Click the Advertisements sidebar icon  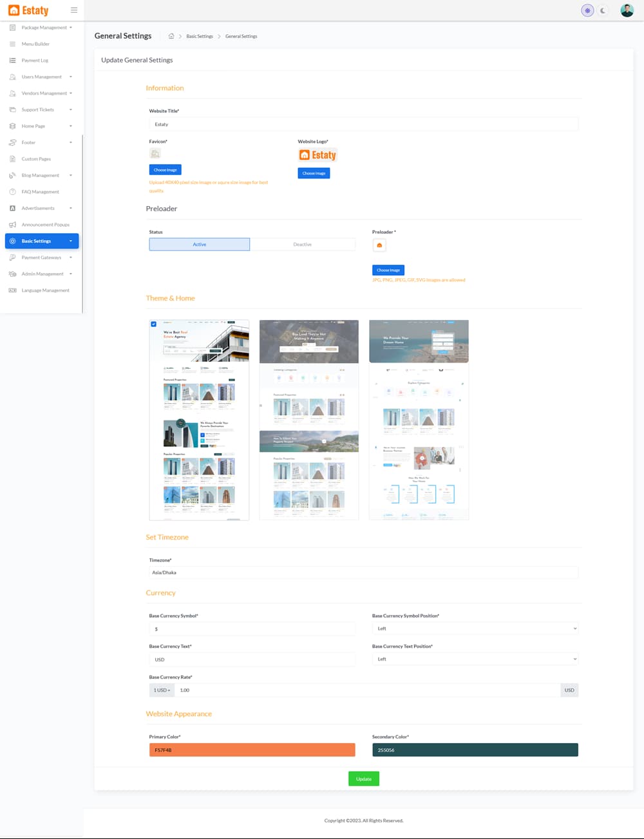coord(12,208)
